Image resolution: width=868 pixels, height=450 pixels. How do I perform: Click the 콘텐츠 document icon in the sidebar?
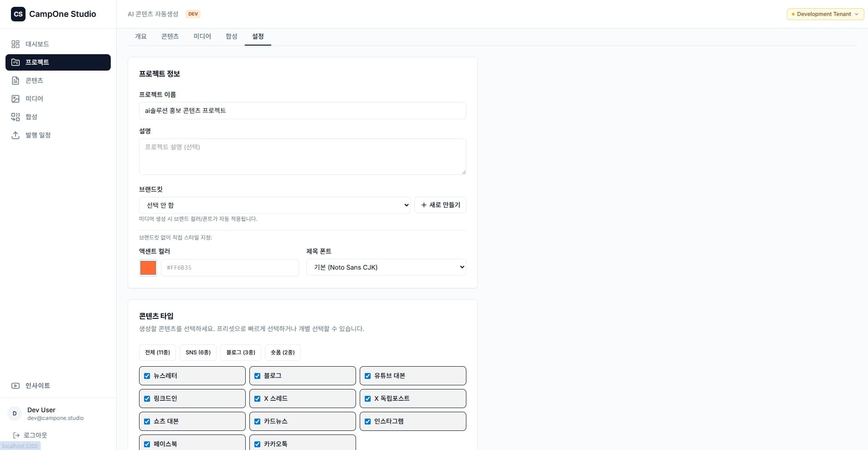tap(15, 81)
